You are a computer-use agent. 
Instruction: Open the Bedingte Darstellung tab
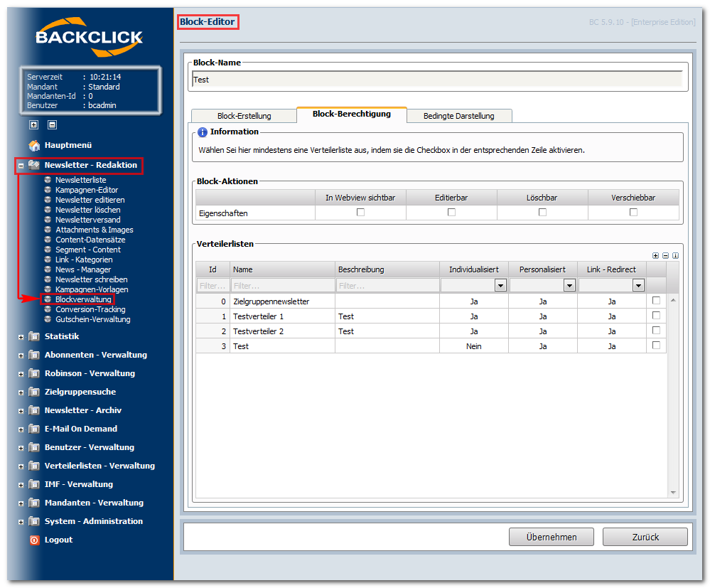458,116
